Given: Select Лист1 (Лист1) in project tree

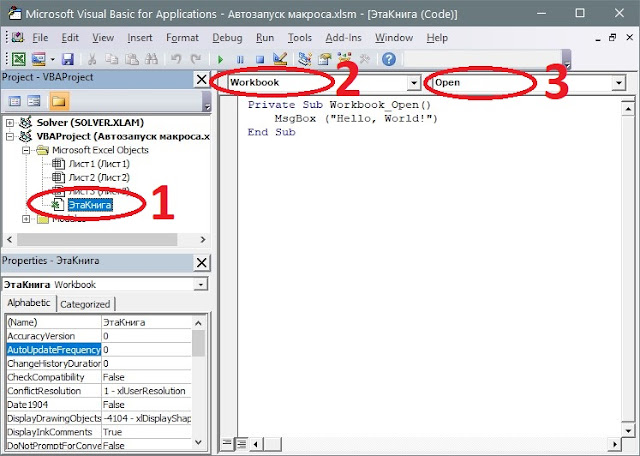Looking at the screenshot, I should click(x=99, y=164).
